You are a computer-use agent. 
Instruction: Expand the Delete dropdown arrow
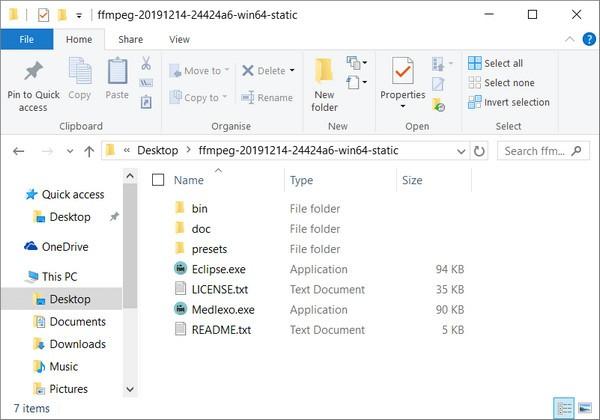[x=292, y=70]
